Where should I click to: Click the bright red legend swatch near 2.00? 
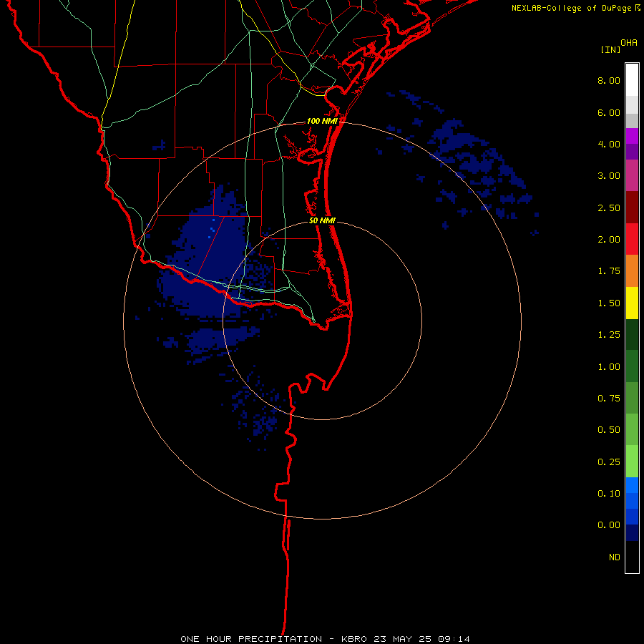[632, 240]
